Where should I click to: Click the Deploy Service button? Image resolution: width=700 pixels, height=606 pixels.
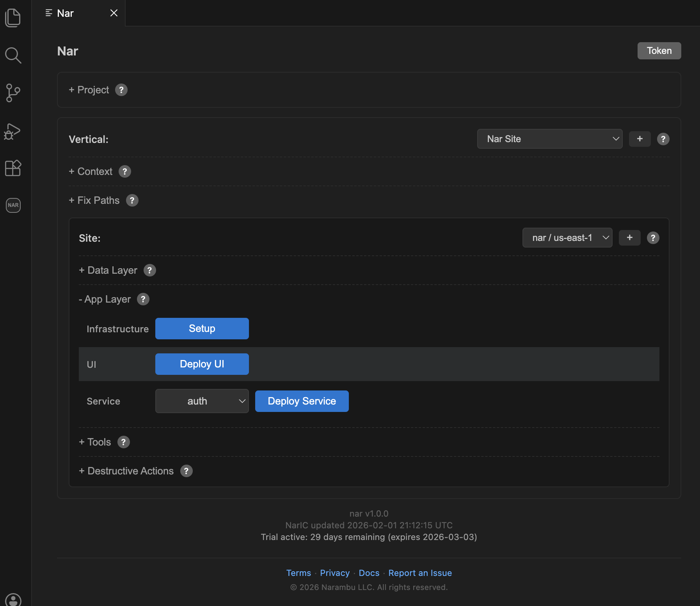[x=301, y=401]
